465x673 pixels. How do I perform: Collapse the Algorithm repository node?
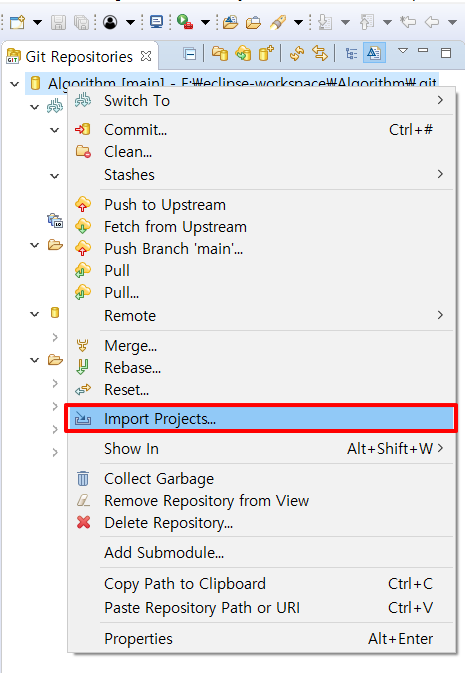15,84
